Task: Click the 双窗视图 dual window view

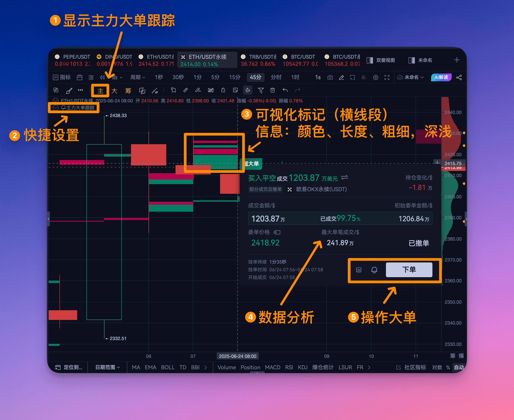Action: [x=381, y=60]
